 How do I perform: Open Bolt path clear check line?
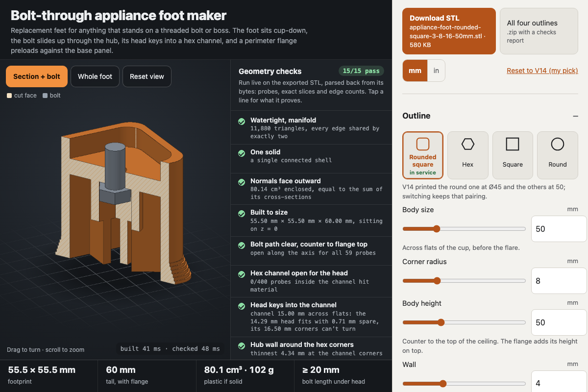click(x=311, y=251)
